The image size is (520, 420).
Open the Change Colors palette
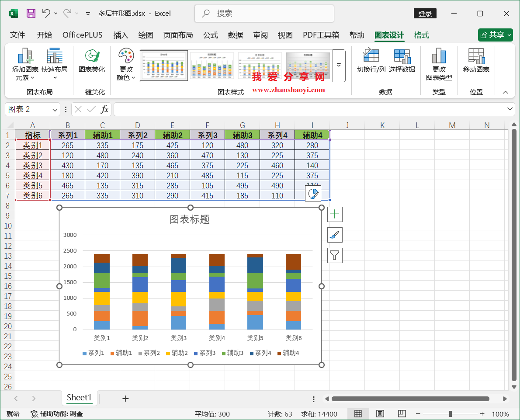pos(126,64)
